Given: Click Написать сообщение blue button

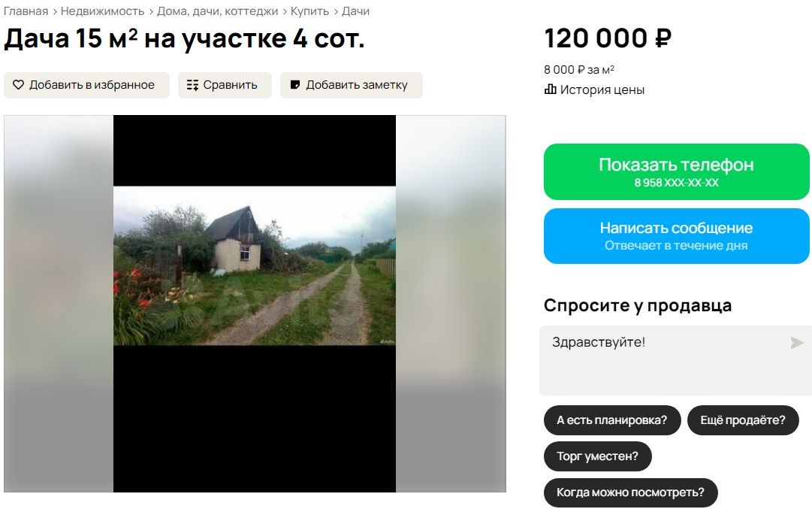Looking at the screenshot, I should point(676,236).
